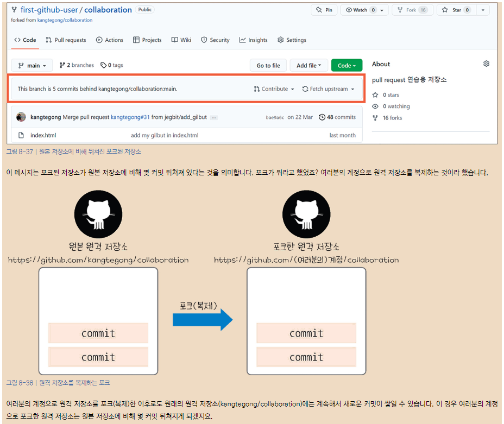View the 2 branches link
Screen dimensions: 504x424
coord(77,65)
